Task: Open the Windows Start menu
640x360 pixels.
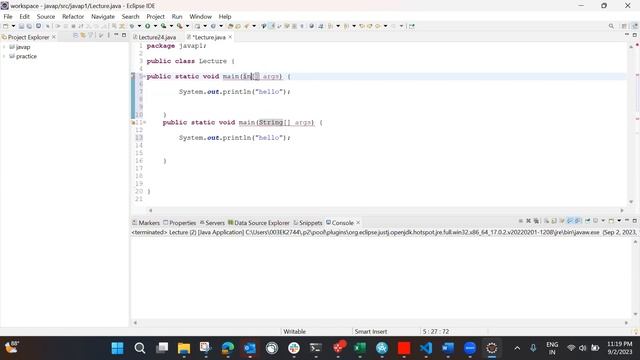Action: 118,348
